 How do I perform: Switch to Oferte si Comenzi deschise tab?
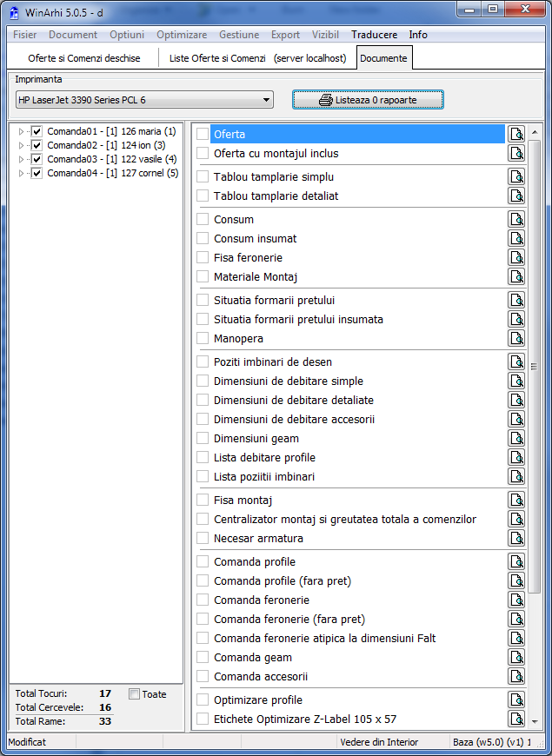[x=84, y=58]
